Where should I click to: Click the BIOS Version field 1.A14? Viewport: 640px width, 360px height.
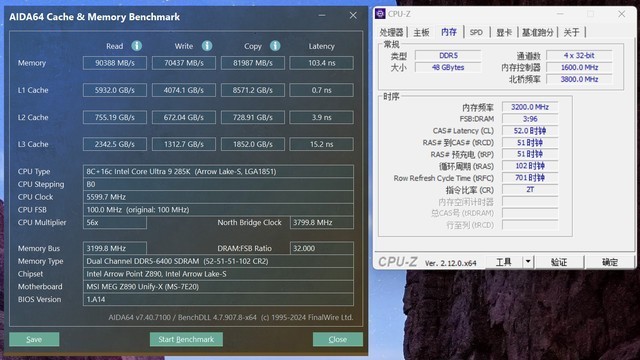coord(218,299)
